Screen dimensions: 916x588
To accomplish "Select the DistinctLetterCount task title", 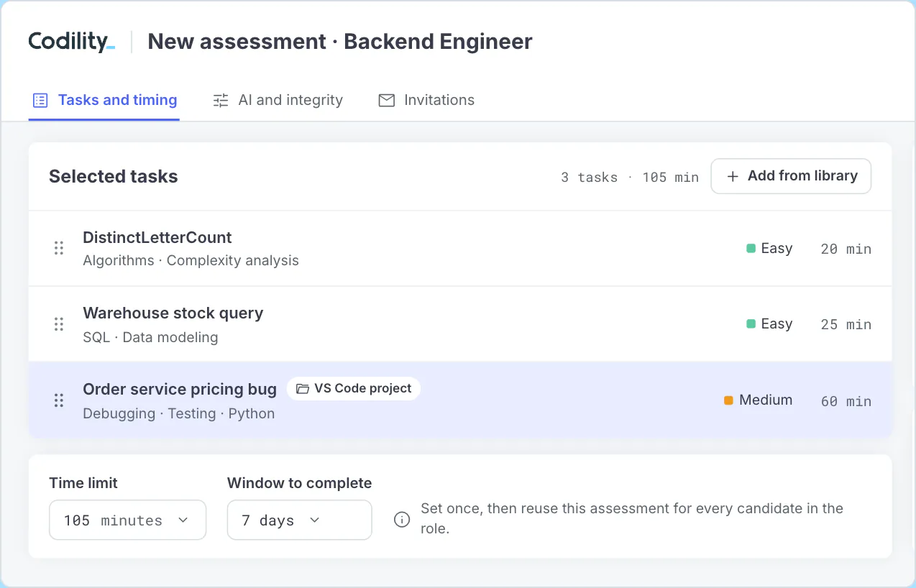I will [157, 237].
